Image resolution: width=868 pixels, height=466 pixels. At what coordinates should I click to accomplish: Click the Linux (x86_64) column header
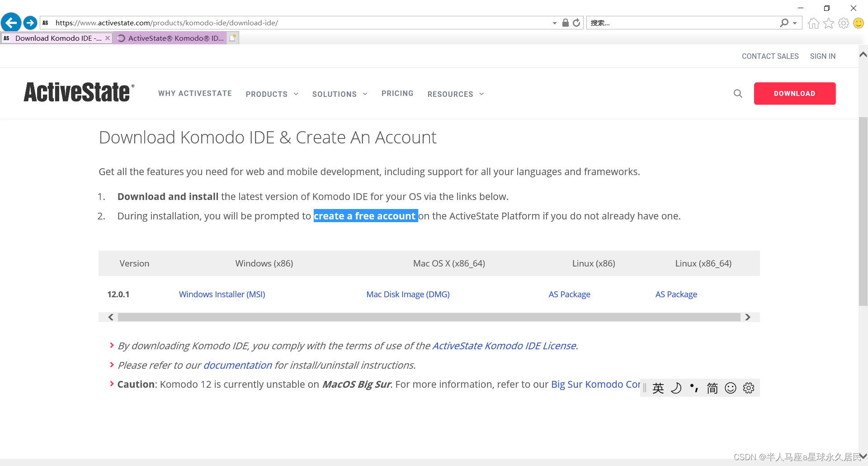tap(703, 263)
